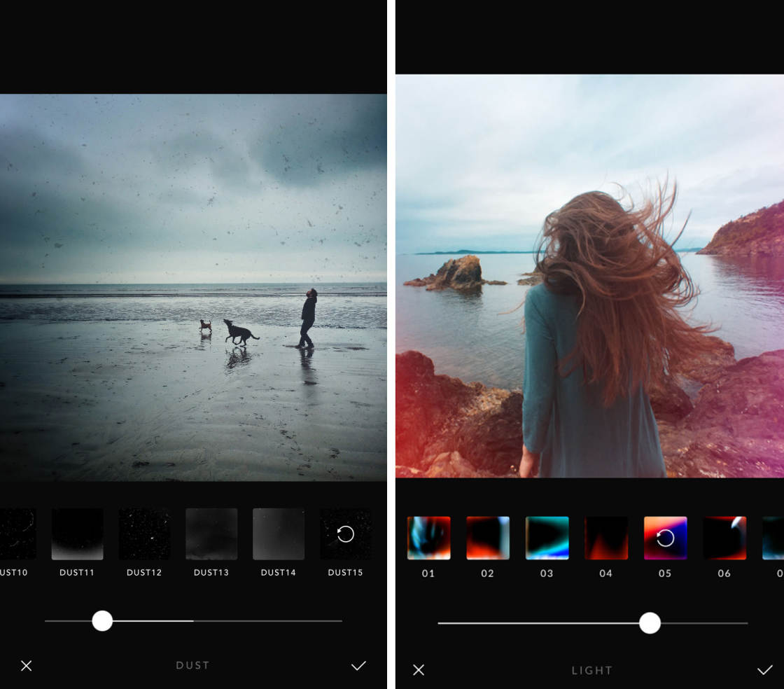The height and width of the screenshot is (689, 784).
Task: Select light leak 03 thumbnail
Action: [x=547, y=538]
